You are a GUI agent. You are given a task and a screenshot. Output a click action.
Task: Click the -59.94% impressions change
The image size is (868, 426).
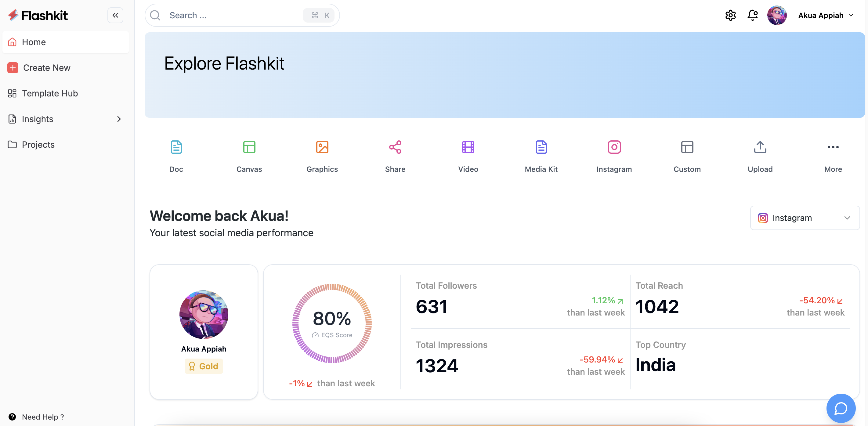(x=602, y=359)
